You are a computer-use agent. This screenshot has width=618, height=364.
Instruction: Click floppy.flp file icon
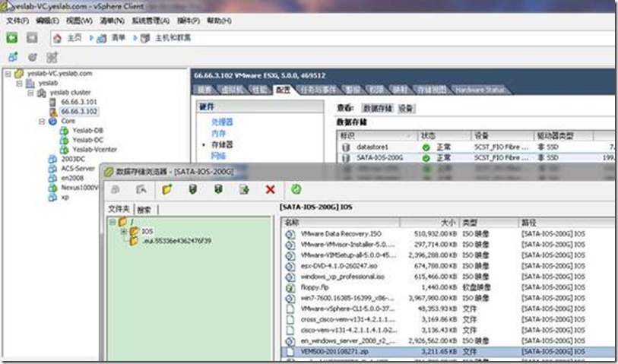tap(290, 287)
